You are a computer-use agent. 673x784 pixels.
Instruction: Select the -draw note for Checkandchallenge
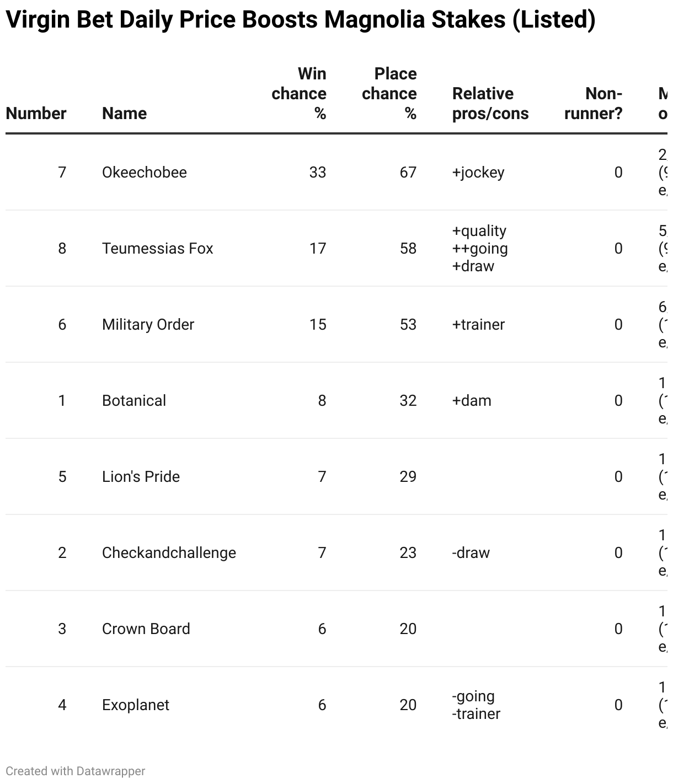(x=471, y=553)
